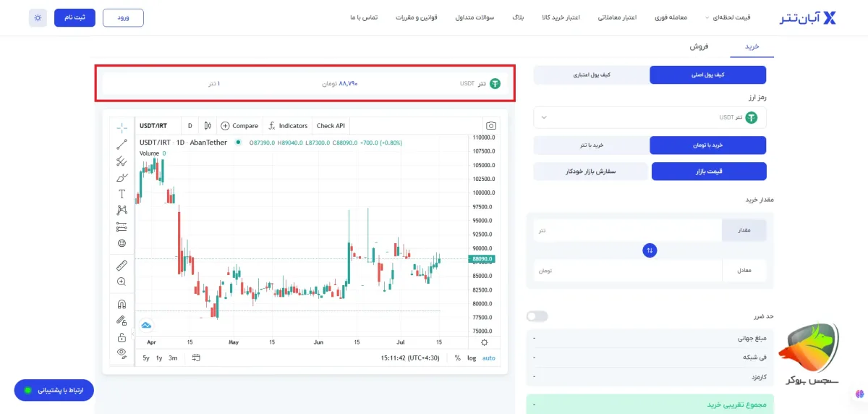Click the AbanTether logo
Viewport: 868px width, 414px height.
click(x=808, y=18)
